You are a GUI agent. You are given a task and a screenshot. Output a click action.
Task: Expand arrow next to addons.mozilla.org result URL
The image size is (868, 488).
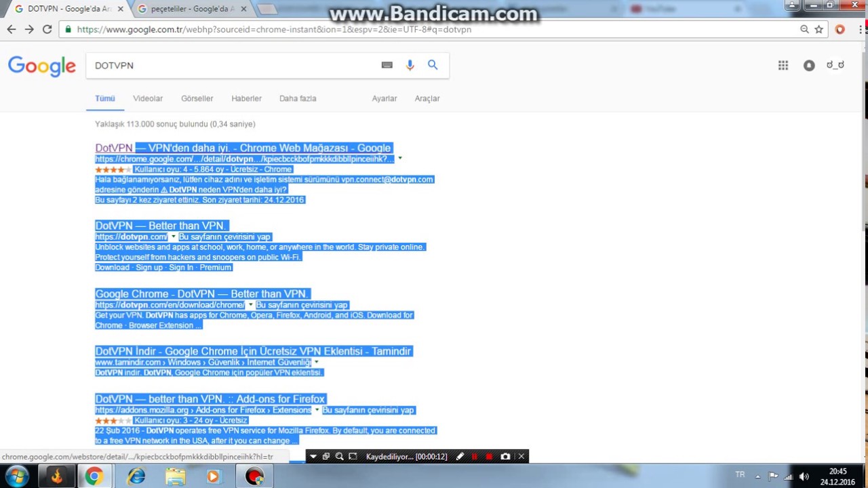click(x=317, y=410)
